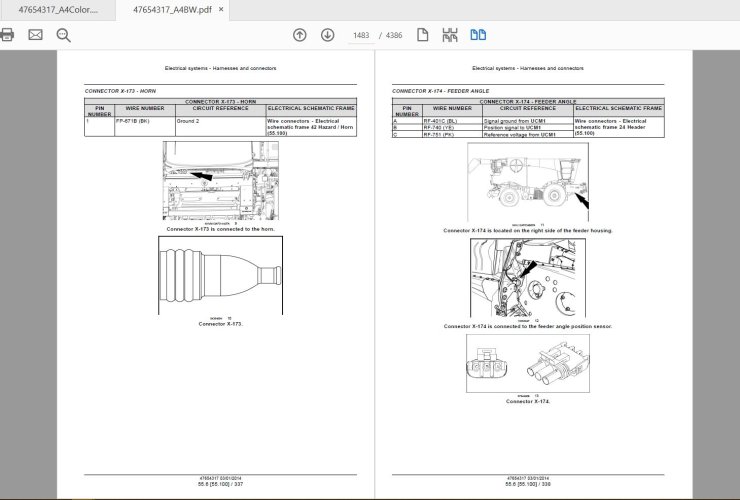Select the 47654317_A4BW.pdf tab
This screenshot has height=500, width=740.
tap(172, 10)
